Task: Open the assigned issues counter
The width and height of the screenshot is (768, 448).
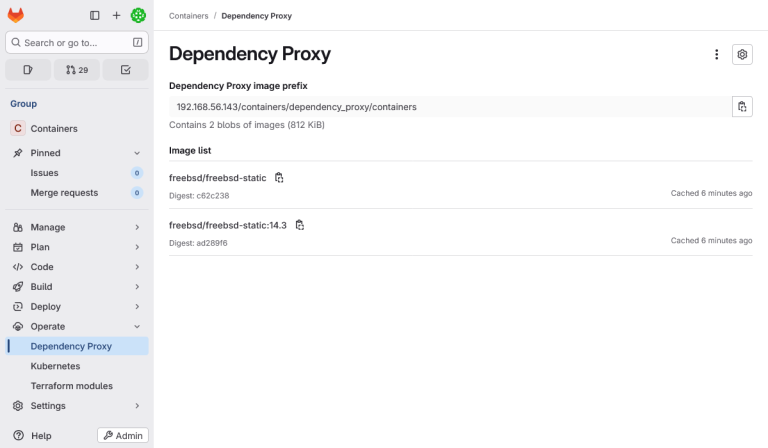Action: tap(28, 70)
